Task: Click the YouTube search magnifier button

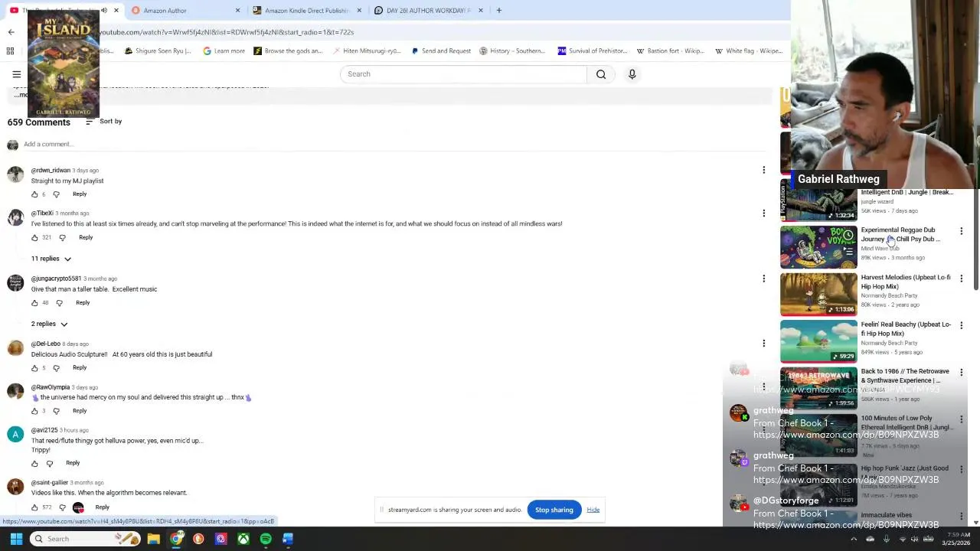Action: [x=601, y=74]
